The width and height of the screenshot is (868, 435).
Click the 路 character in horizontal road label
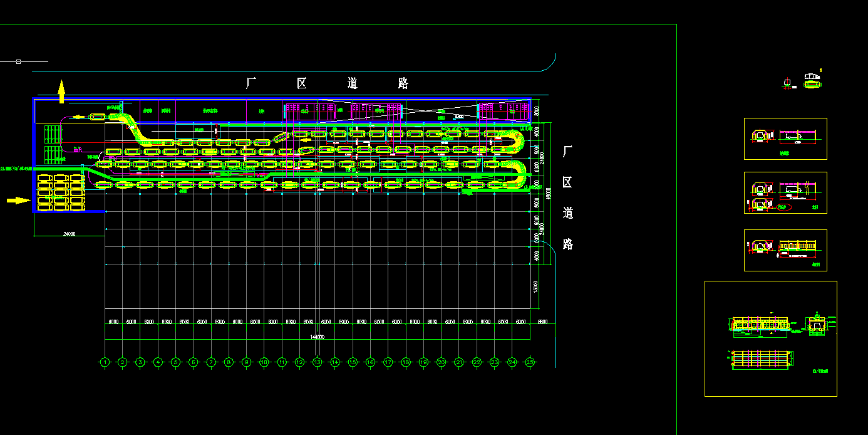[x=403, y=83]
